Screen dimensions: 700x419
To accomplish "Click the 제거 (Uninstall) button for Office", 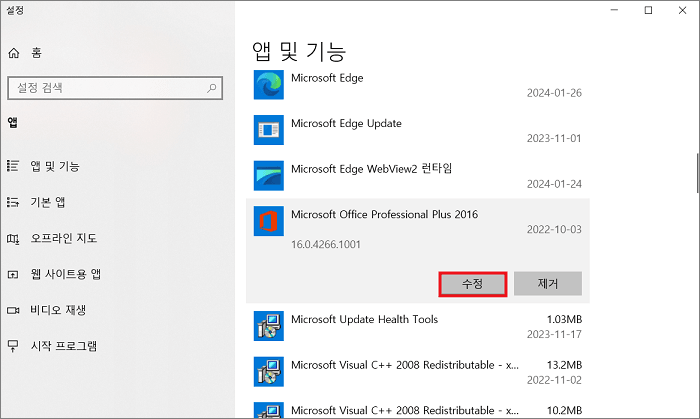I will tap(548, 283).
